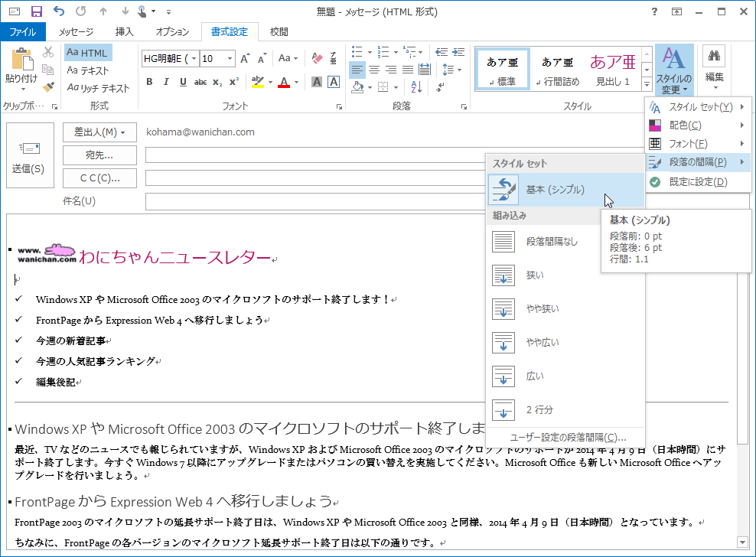Click the show paragraph marks icon

click(440, 87)
